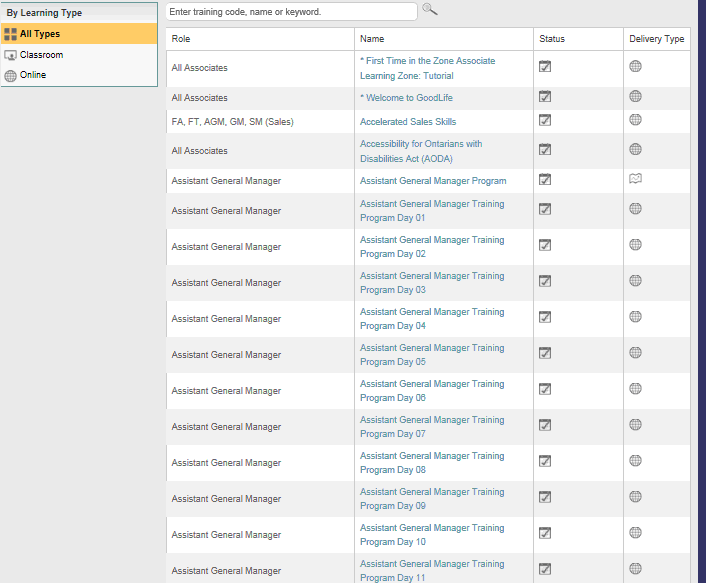Screen dimensions: 706x583
Task: Focus the training code search field
Action: (x=291, y=12)
